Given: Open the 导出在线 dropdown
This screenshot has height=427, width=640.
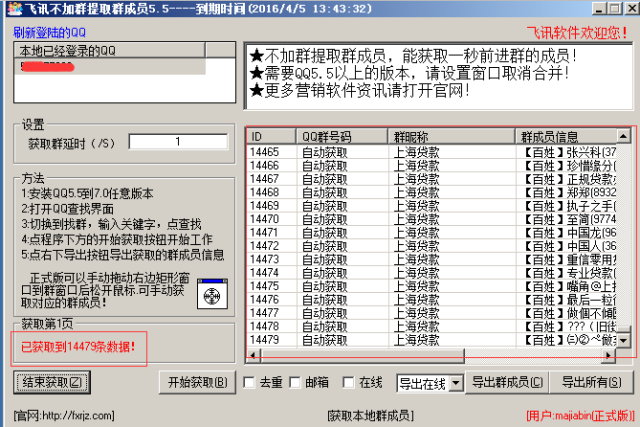Looking at the screenshot, I should point(456,383).
